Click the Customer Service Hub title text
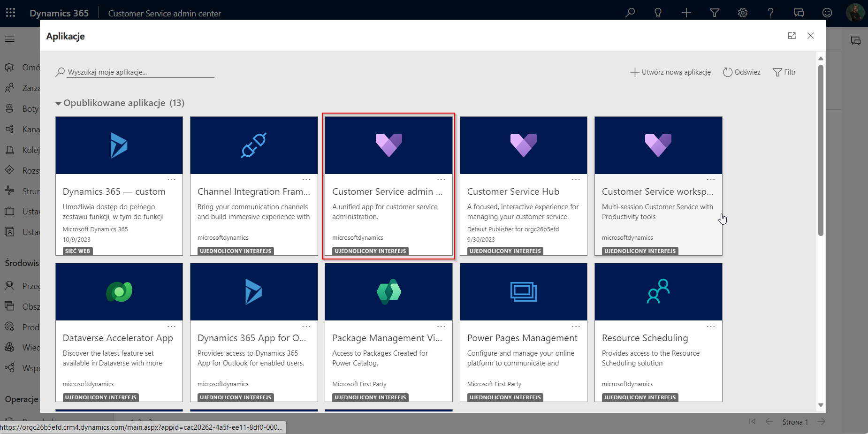868x434 pixels. coord(513,191)
